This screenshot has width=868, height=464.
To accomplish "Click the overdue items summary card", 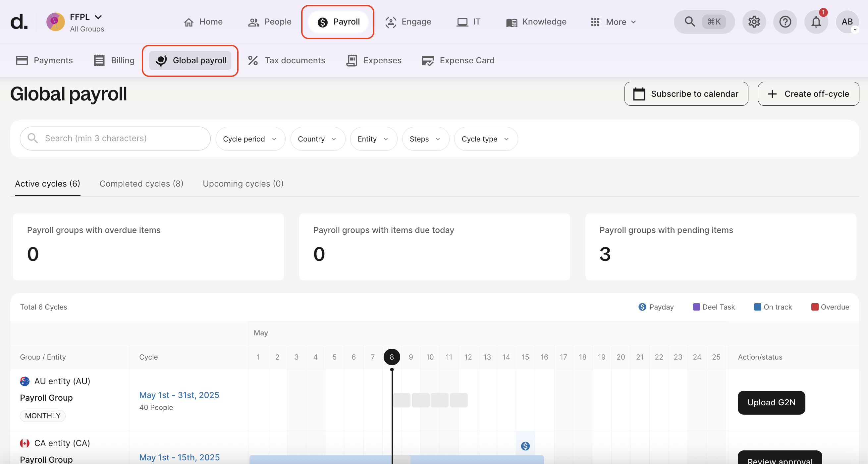I will click(x=148, y=247).
